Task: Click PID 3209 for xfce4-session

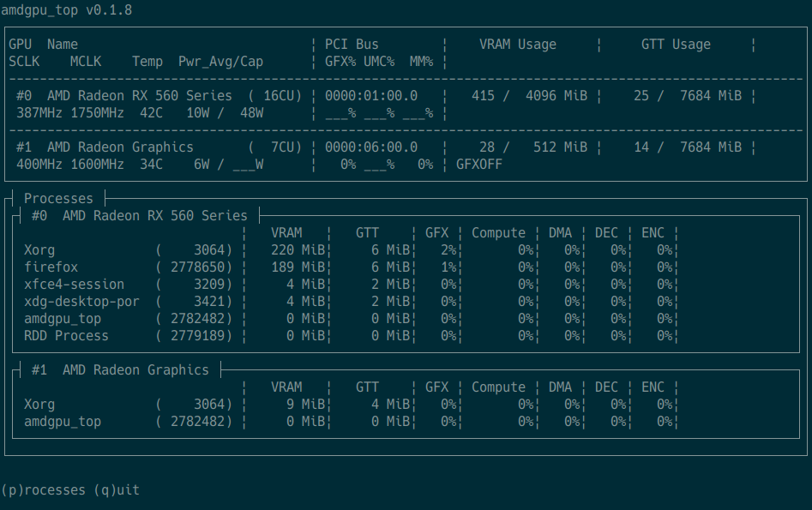Action: click(x=209, y=285)
